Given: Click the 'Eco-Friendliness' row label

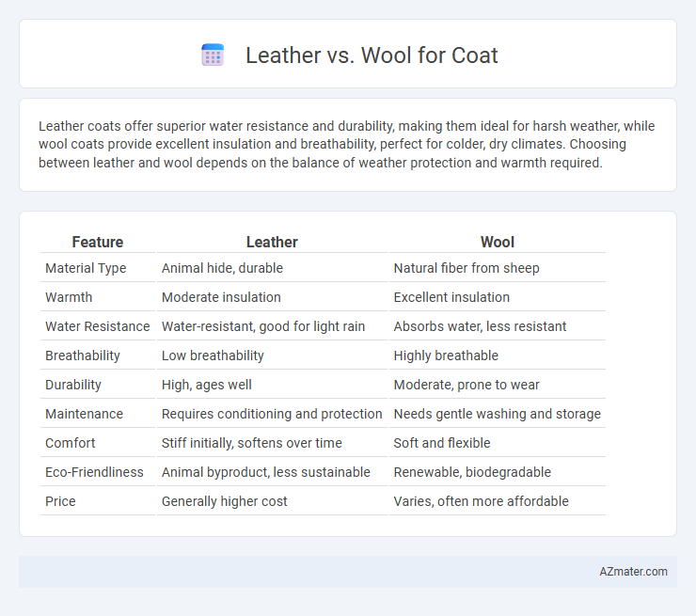Looking at the screenshot, I should pyautogui.click(x=94, y=472).
